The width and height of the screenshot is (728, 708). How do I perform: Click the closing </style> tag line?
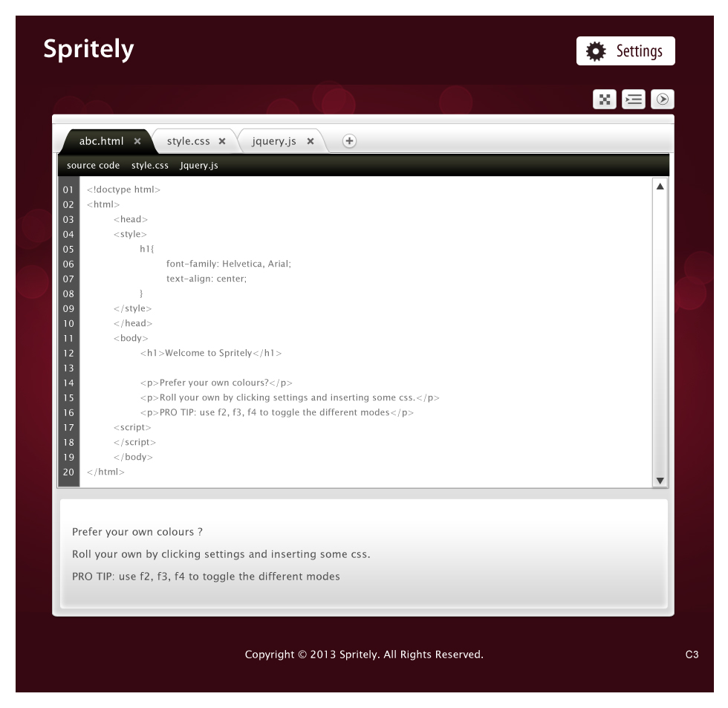point(132,309)
